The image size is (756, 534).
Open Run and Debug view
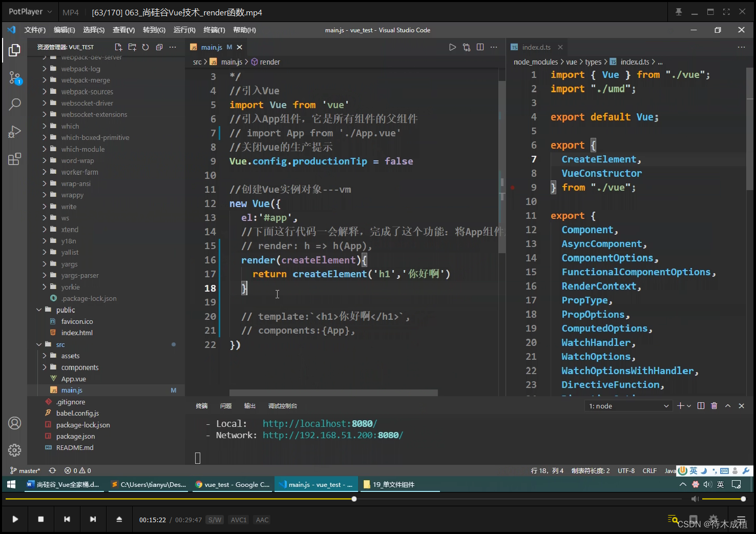click(x=14, y=132)
